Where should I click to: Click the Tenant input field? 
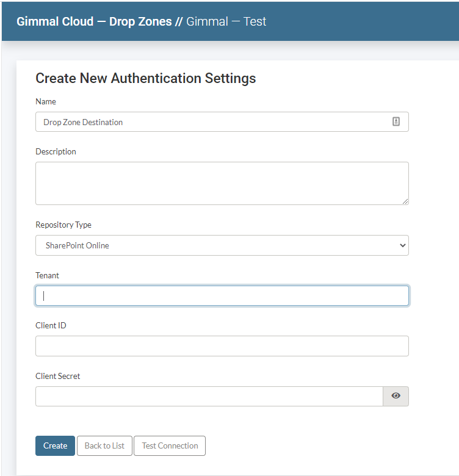pos(222,296)
